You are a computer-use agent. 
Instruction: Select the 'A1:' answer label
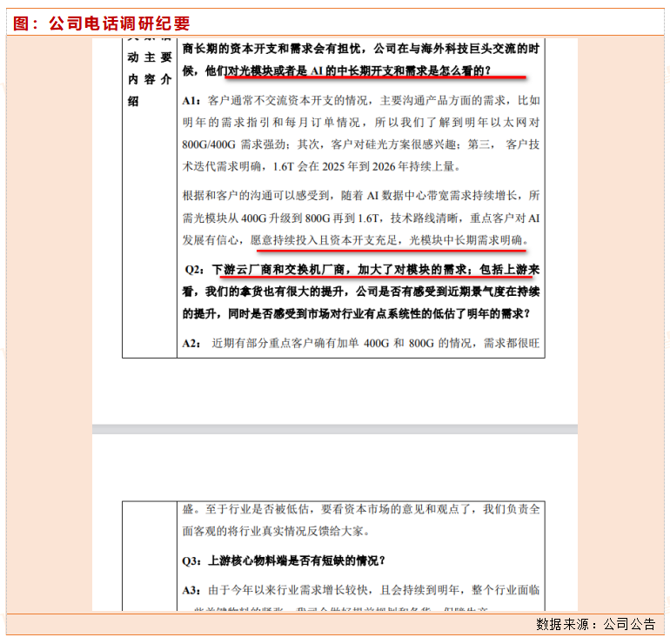coord(191,101)
